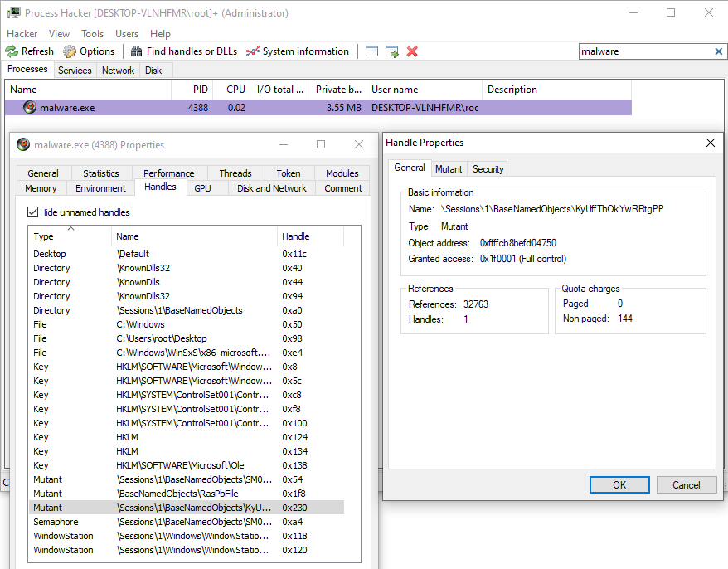The width and height of the screenshot is (728, 569).
Task: Sort processes by the PID column
Action: tap(200, 90)
